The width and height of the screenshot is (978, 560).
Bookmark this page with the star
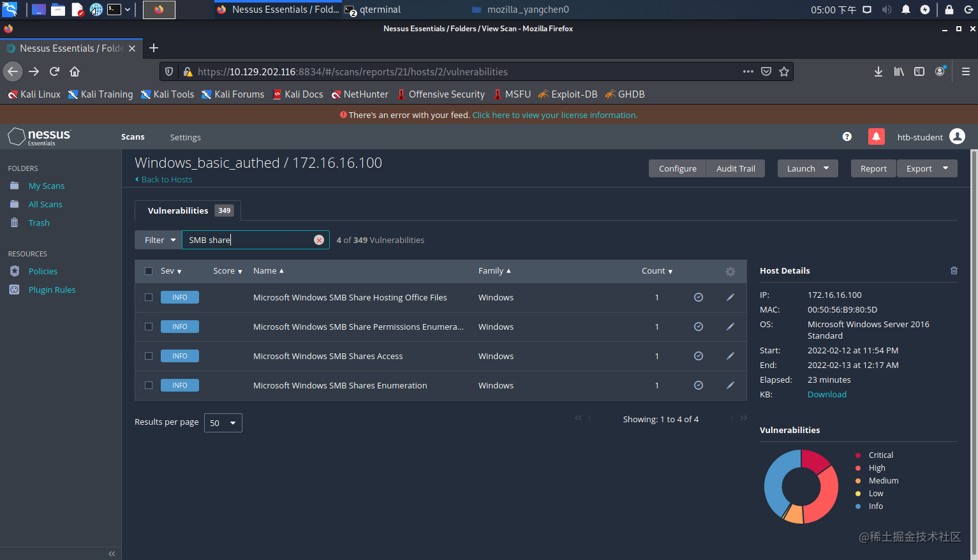(784, 71)
